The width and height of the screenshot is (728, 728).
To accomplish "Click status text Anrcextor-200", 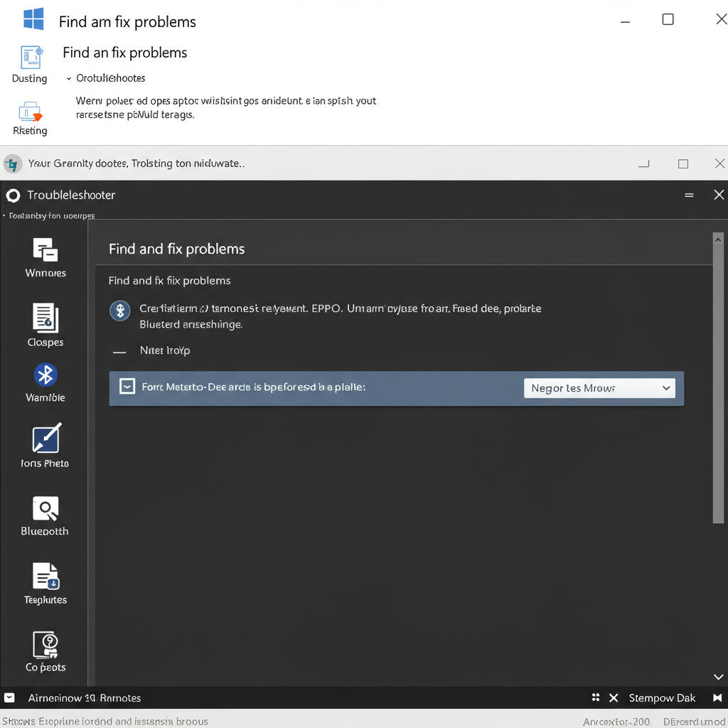I will click(617, 722).
